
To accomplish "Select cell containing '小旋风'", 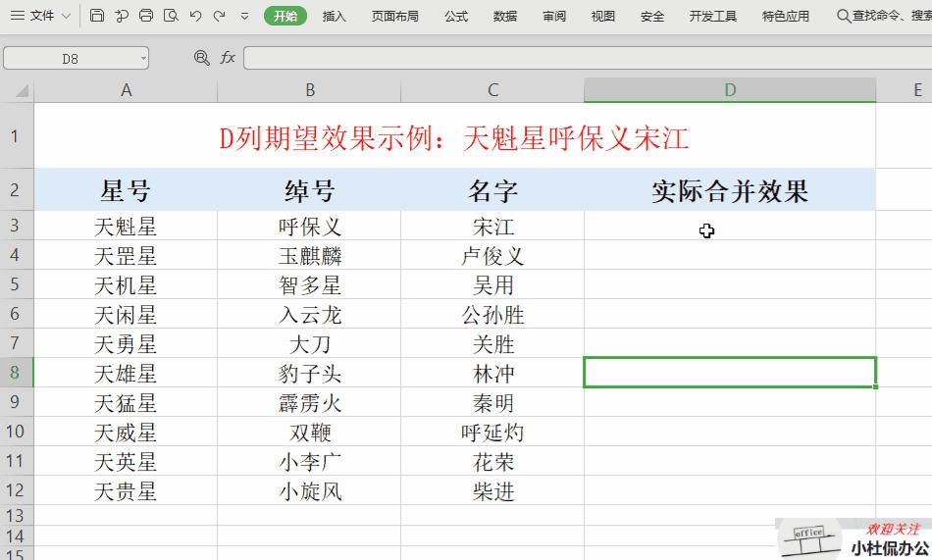I will (309, 490).
